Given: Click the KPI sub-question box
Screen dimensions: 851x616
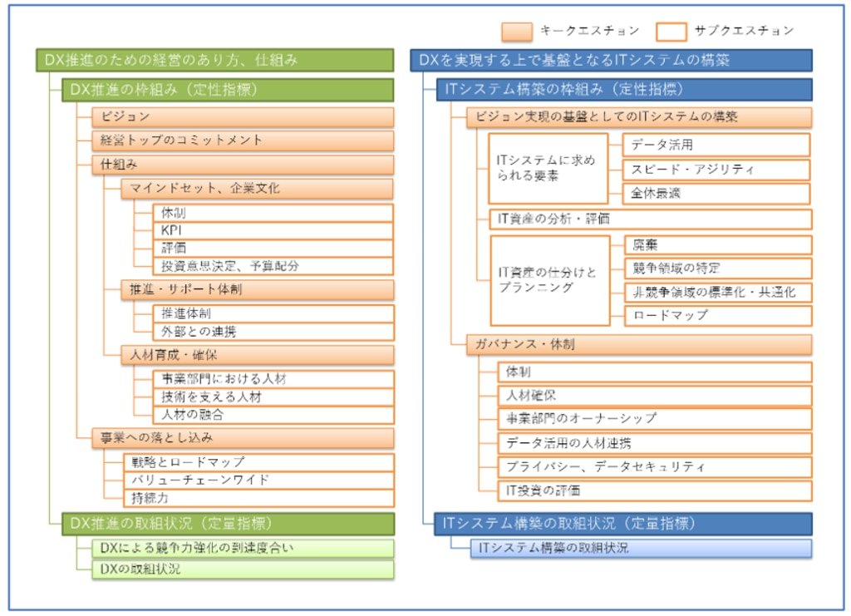Looking at the screenshot, I should (x=273, y=230).
